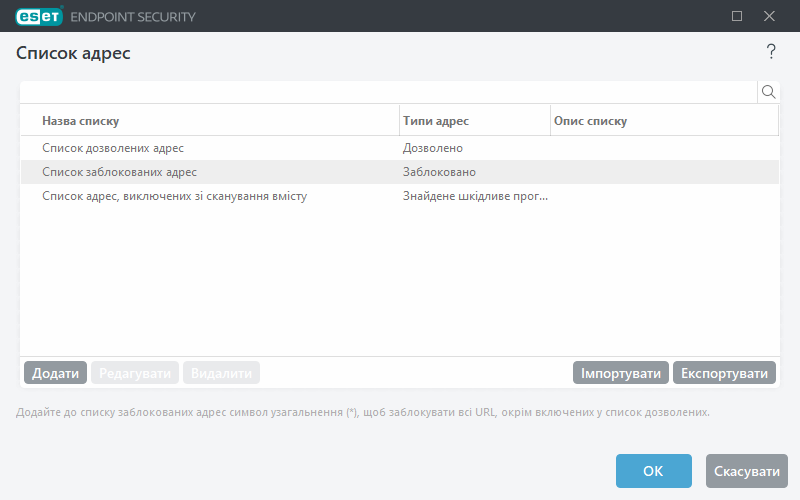Export lists using 'Експортувати' button
Image resolution: width=800 pixels, height=500 pixels.
(x=724, y=373)
